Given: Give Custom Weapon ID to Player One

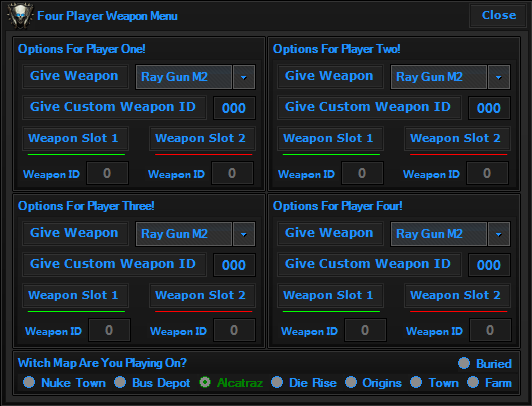Looking at the screenshot, I should (114, 108).
